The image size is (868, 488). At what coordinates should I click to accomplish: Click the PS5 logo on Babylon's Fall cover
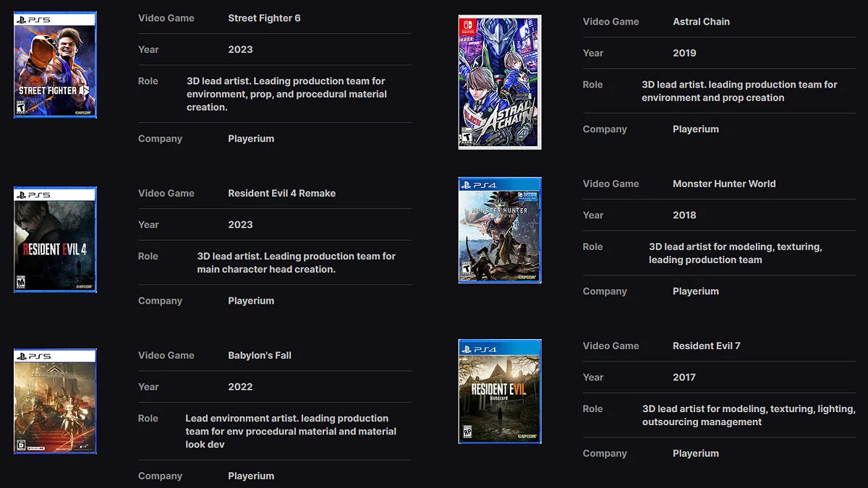(34, 356)
